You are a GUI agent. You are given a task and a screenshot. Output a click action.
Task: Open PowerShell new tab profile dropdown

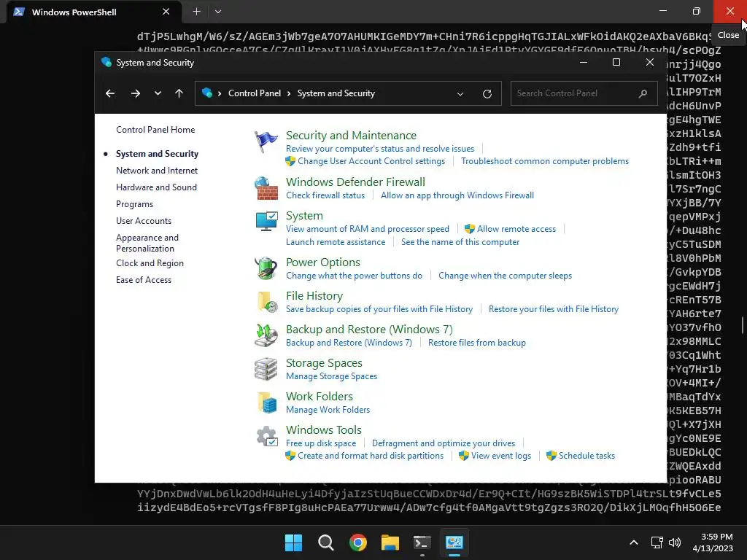point(217,12)
